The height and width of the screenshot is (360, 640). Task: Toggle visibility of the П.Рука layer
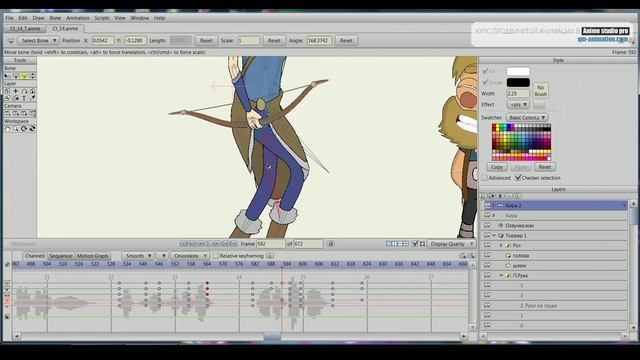pyautogui.click(x=487, y=276)
